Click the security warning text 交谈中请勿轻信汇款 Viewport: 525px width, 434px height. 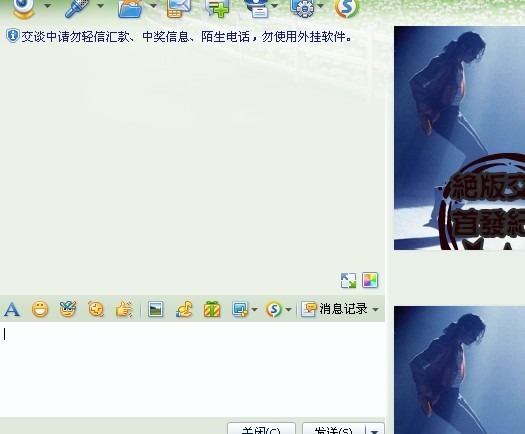click(x=186, y=36)
